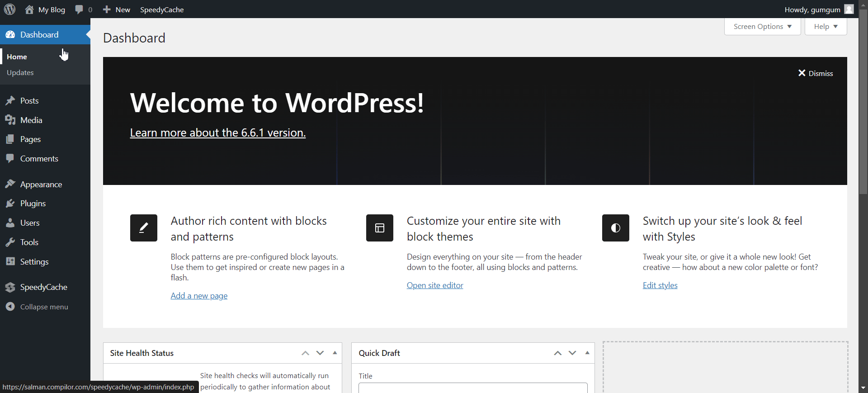
Task: Focus the Quick Draft Title field
Action: coord(473,388)
